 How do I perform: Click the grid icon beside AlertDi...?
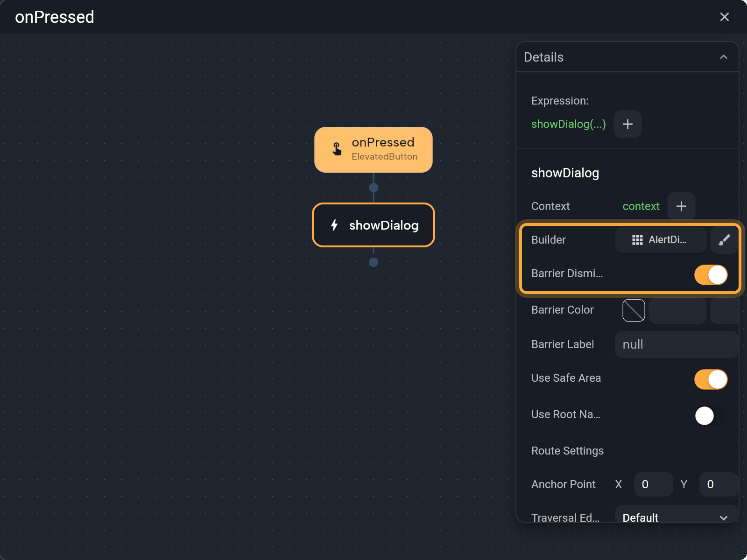click(637, 240)
